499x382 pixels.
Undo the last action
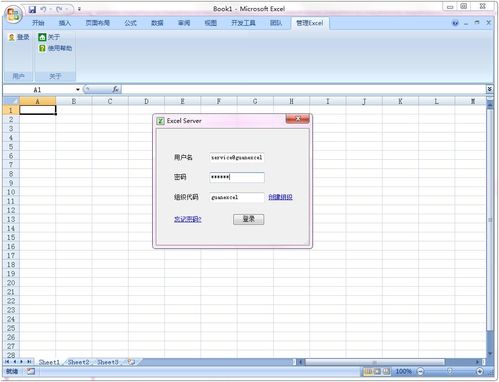tap(43, 9)
